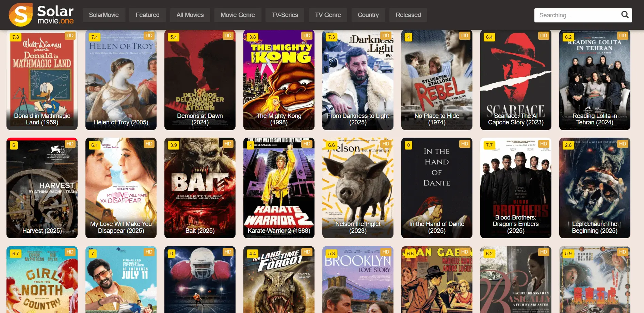Click 5.4 rating badge on Demons at Dawn
This screenshot has height=313, width=644.
click(x=174, y=37)
